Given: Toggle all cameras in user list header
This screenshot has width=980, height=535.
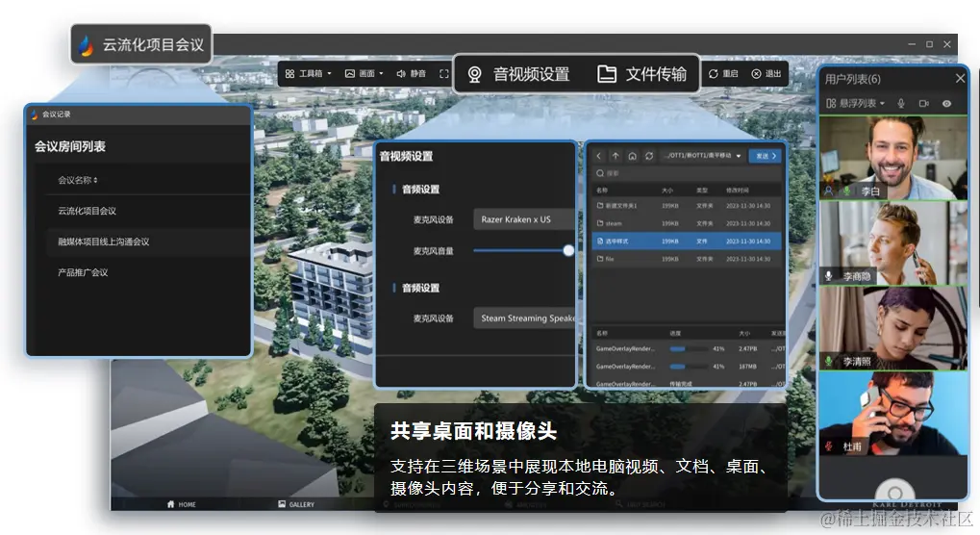Looking at the screenshot, I should coord(924,103).
